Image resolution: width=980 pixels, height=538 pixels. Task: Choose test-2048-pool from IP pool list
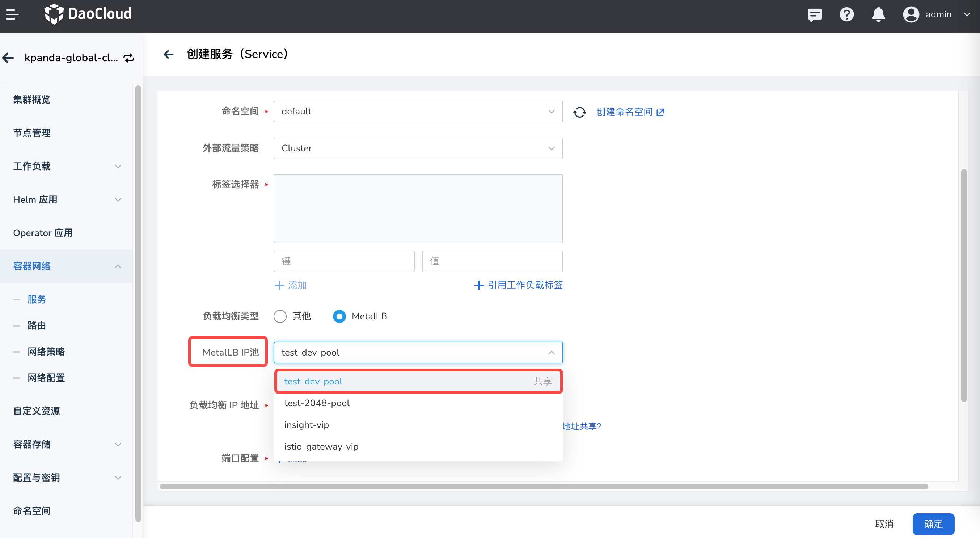[x=317, y=403]
